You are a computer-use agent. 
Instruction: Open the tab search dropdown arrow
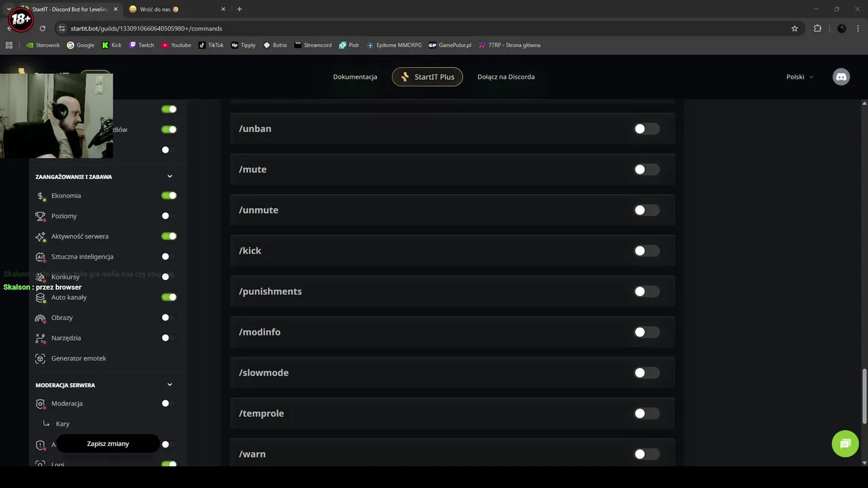point(9,9)
